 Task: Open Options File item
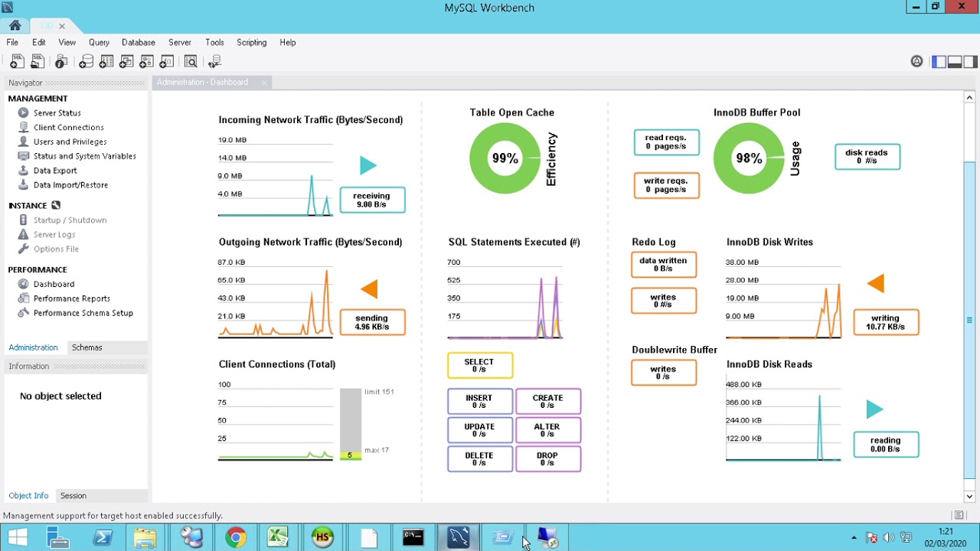56,249
